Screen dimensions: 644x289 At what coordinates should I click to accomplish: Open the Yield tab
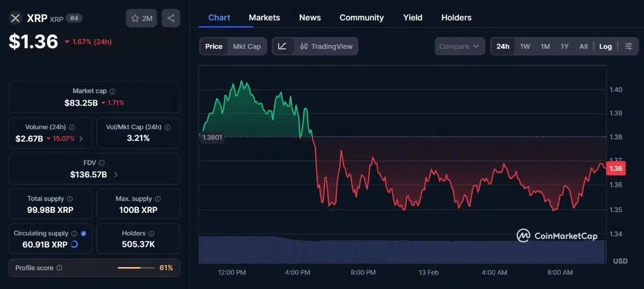(413, 18)
